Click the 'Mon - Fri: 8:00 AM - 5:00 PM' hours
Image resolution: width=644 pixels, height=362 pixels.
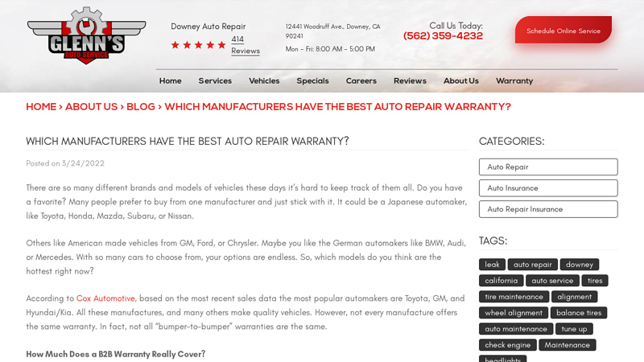330,49
